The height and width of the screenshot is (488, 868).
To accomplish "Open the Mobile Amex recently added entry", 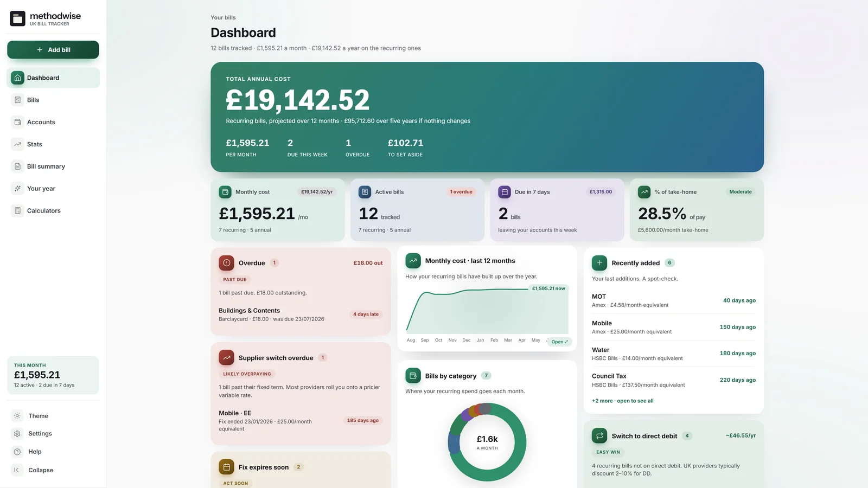I will [674, 327].
